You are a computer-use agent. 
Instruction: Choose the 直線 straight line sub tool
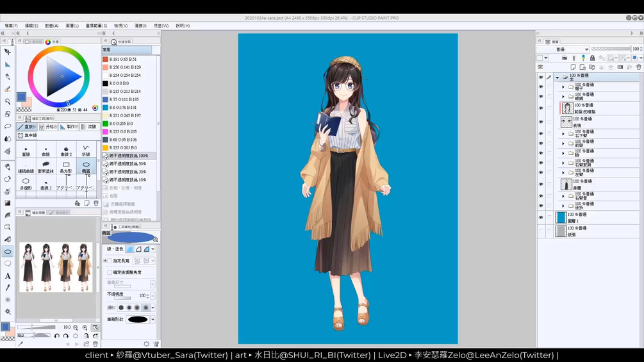pyautogui.click(x=26, y=151)
